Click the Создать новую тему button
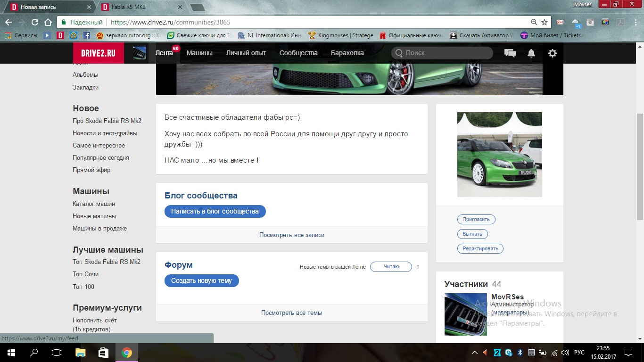The image size is (644, 362). (202, 280)
